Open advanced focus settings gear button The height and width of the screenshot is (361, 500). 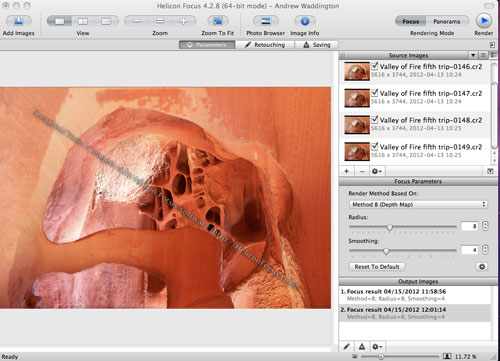click(482, 267)
